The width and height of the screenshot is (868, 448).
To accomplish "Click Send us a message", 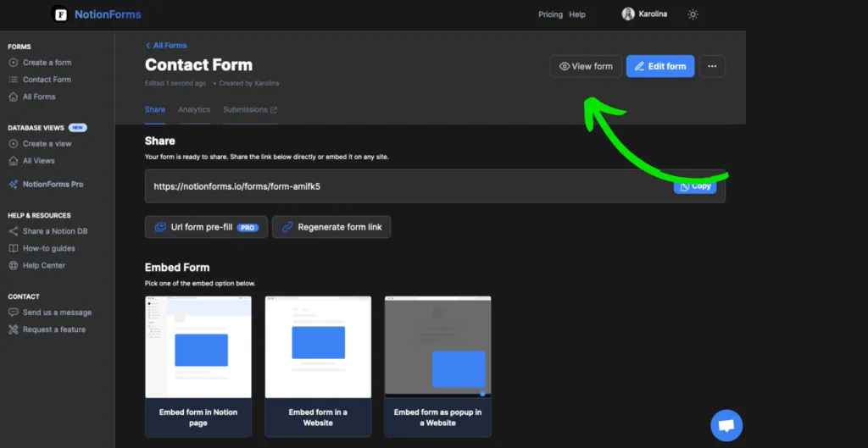I will [x=57, y=312].
